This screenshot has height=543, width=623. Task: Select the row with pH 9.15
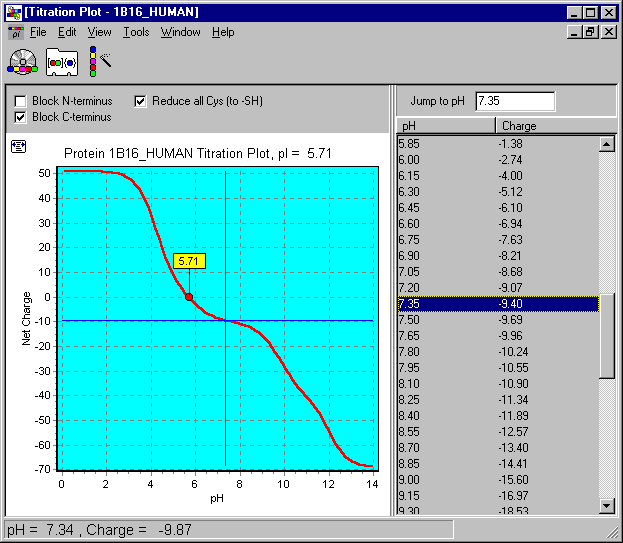pos(498,496)
